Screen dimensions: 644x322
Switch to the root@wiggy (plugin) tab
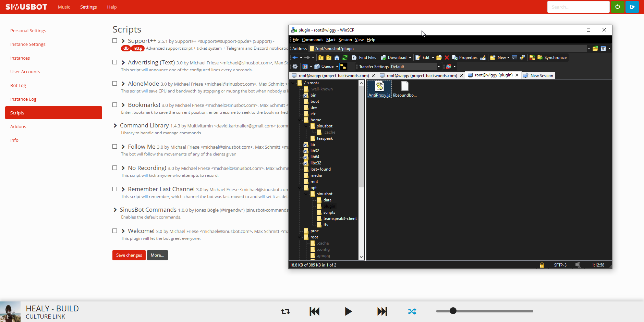click(x=494, y=75)
